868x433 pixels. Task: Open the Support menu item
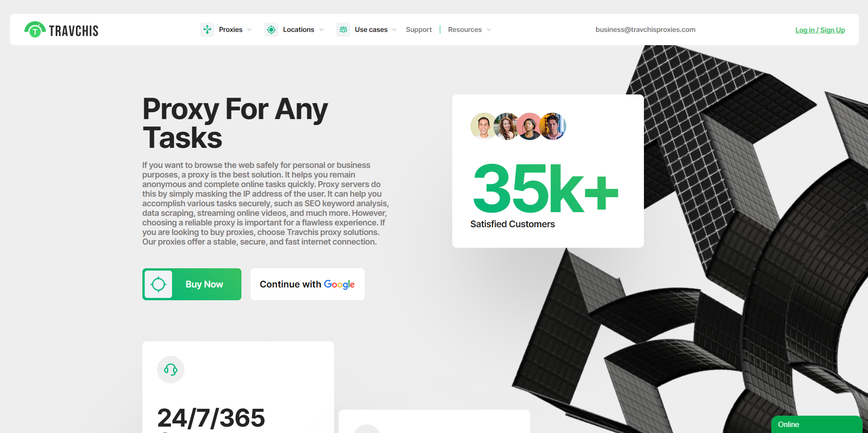pyautogui.click(x=418, y=30)
